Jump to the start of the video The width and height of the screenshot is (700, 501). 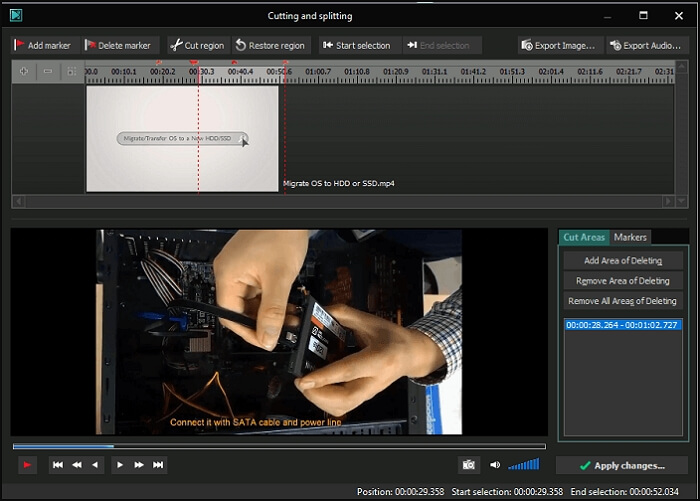tap(58, 465)
